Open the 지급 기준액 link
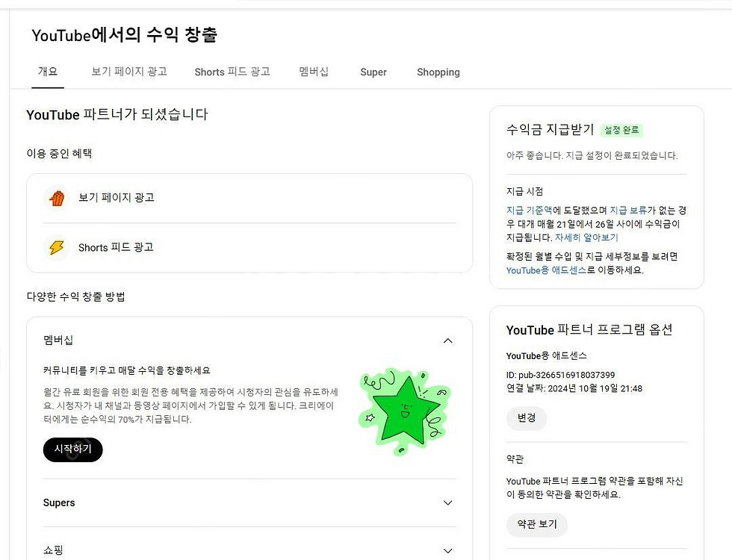Viewport: 732px width, 560px height. coord(530,210)
